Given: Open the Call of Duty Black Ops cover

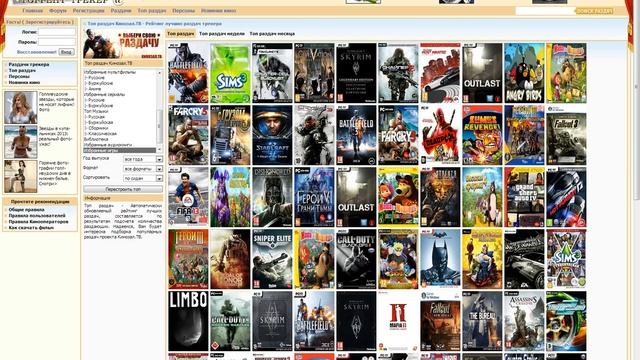Looking at the screenshot, I should coord(356,259).
